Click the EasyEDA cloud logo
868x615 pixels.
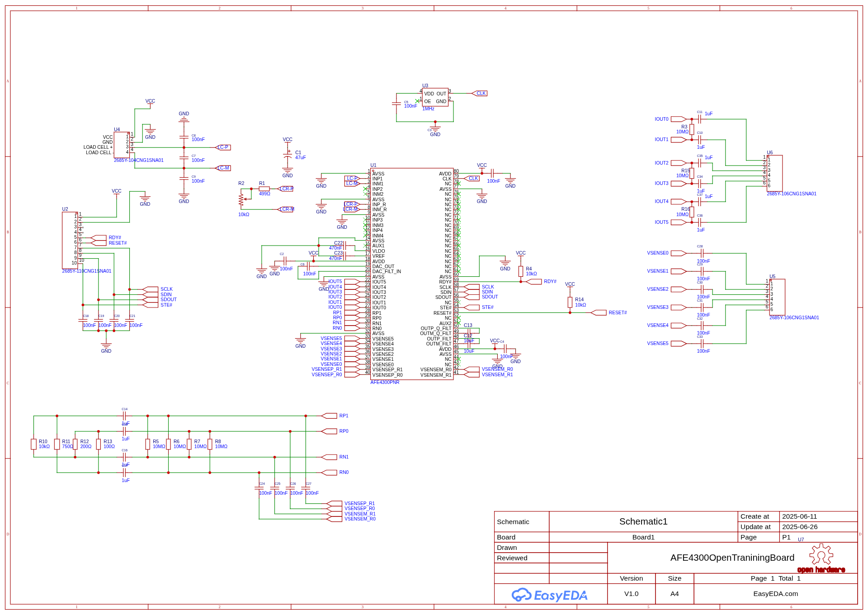click(x=549, y=595)
